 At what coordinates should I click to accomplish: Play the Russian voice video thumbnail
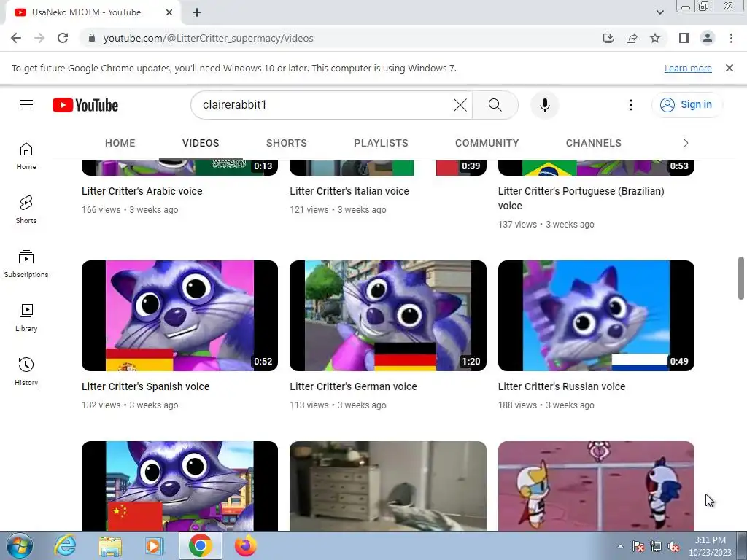596,315
